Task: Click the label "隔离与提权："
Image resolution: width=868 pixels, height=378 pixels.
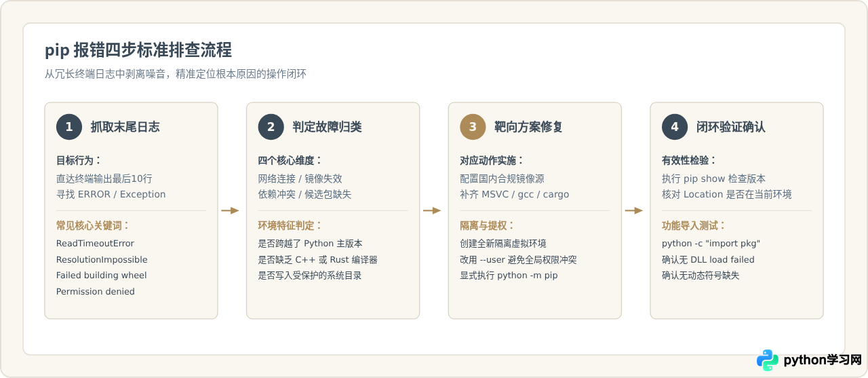Action: [x=488, y=225]
